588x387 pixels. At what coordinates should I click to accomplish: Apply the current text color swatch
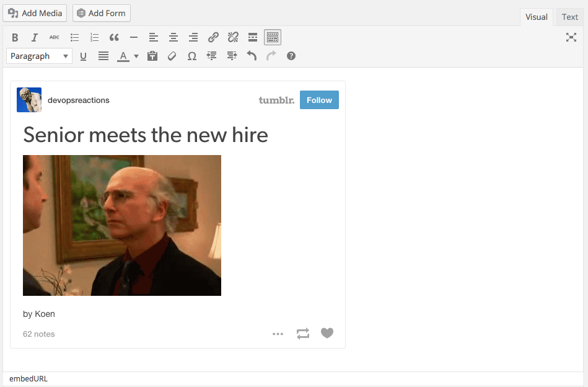123,56
